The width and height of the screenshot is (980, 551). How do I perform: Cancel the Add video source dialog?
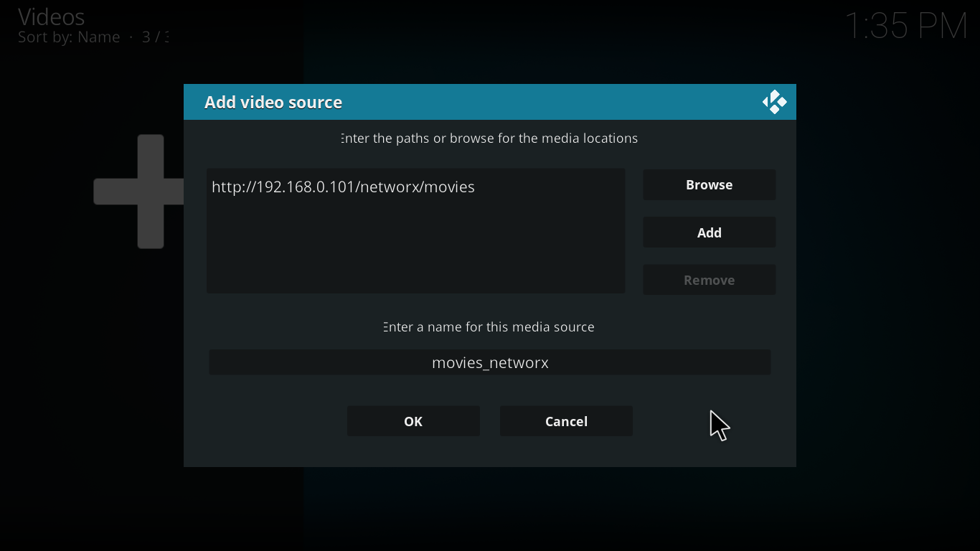point(566,421)
